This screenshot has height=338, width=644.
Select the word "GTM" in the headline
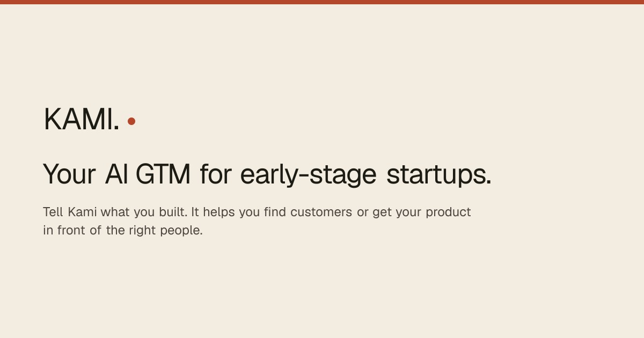point(163,174)
